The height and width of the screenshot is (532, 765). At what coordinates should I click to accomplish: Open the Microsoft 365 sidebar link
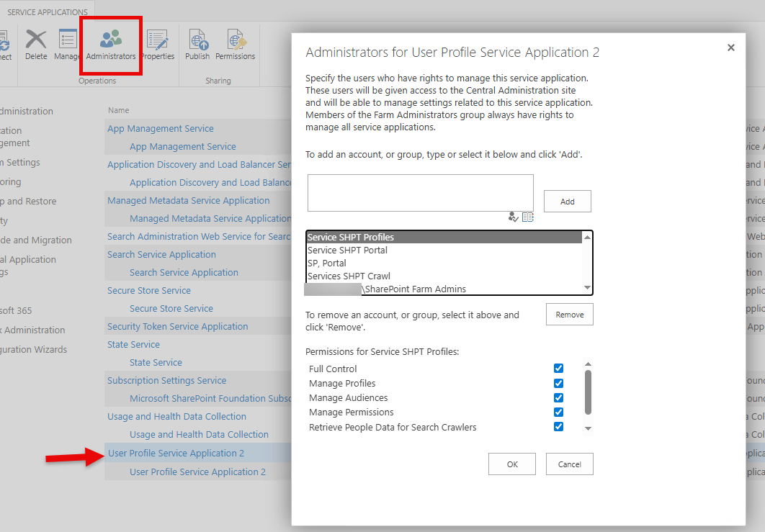[x=16, y=310]
